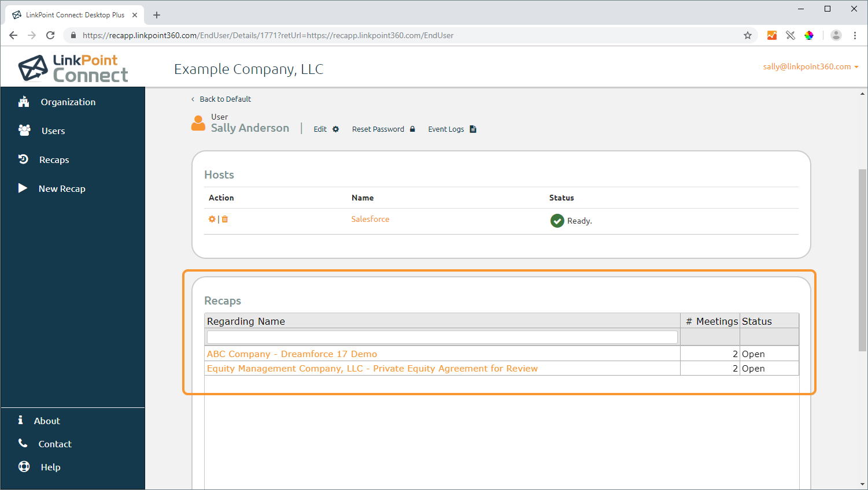Open the Chrome profile avatar
Screen dimensions: 868x490
click(836, 35)
